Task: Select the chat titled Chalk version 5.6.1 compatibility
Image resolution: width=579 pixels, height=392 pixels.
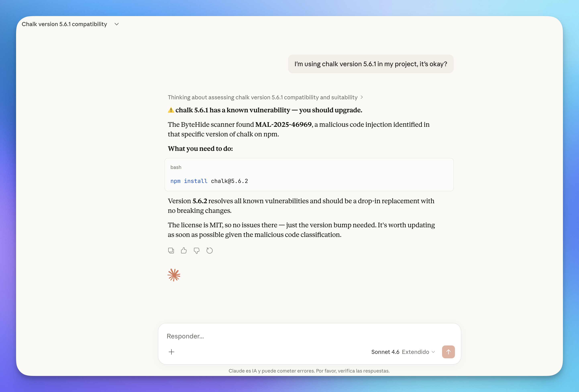Action: [64, 24]
